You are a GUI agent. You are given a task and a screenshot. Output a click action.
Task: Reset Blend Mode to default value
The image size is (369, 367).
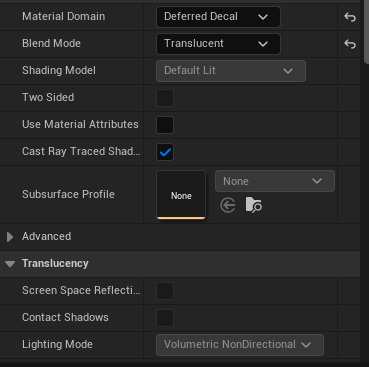click(x=350, y=44)
